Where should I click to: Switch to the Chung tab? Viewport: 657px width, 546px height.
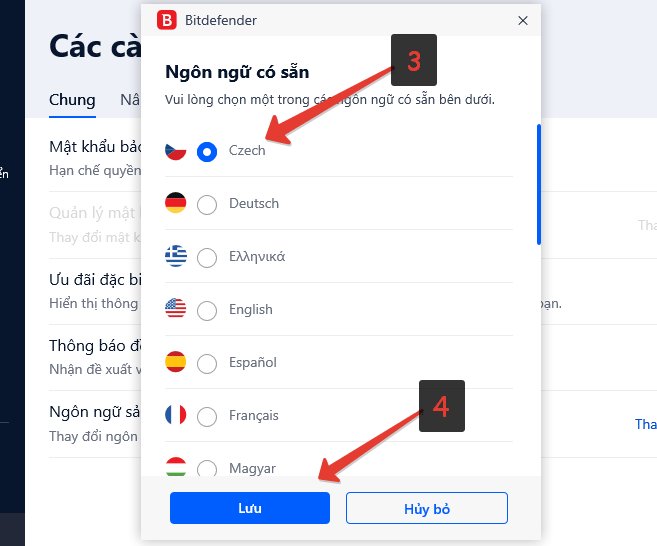(x=72, y=100)
